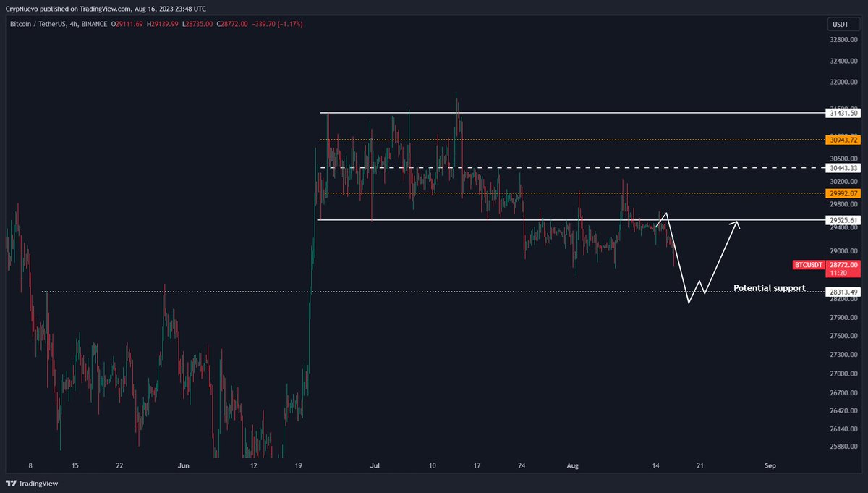
Task: Click the 28772.00 current price label
Action: [x=843, y=266]
